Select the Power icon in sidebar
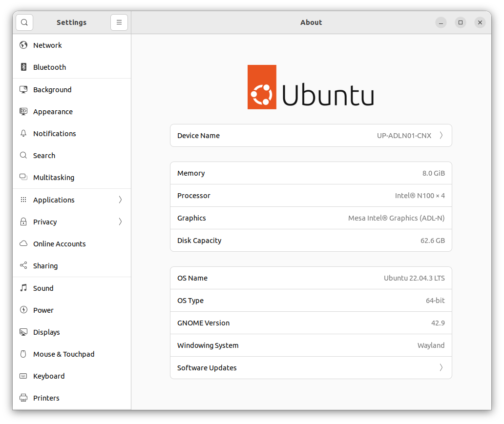This screenshot has width=504, height=424. (x=23, y=310)
